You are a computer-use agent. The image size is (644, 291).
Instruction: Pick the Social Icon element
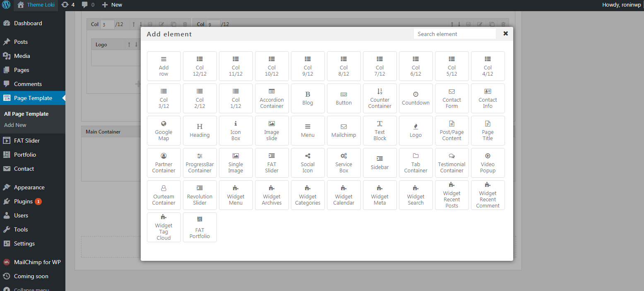[x=308, y=163]
